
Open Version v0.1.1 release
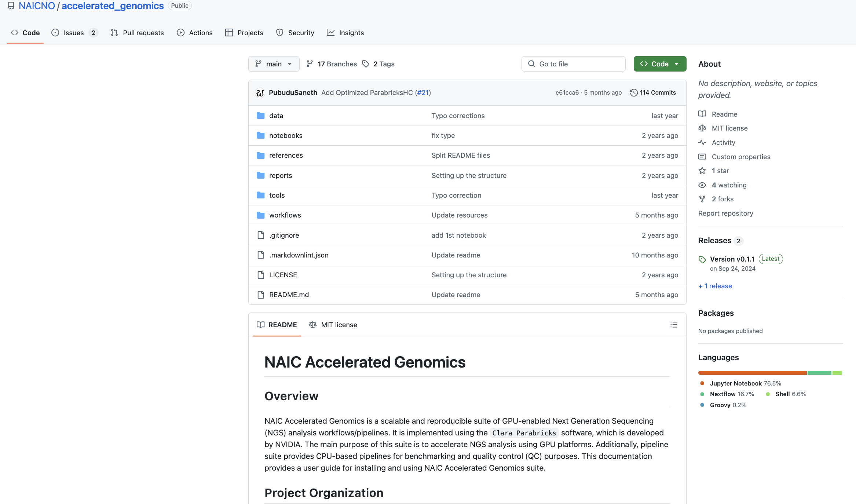732,259
